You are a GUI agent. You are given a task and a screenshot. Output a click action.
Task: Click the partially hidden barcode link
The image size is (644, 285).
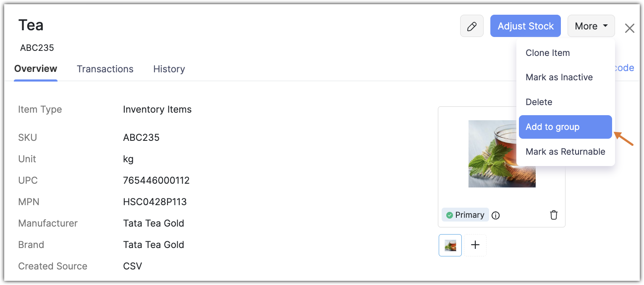[625, 68]
